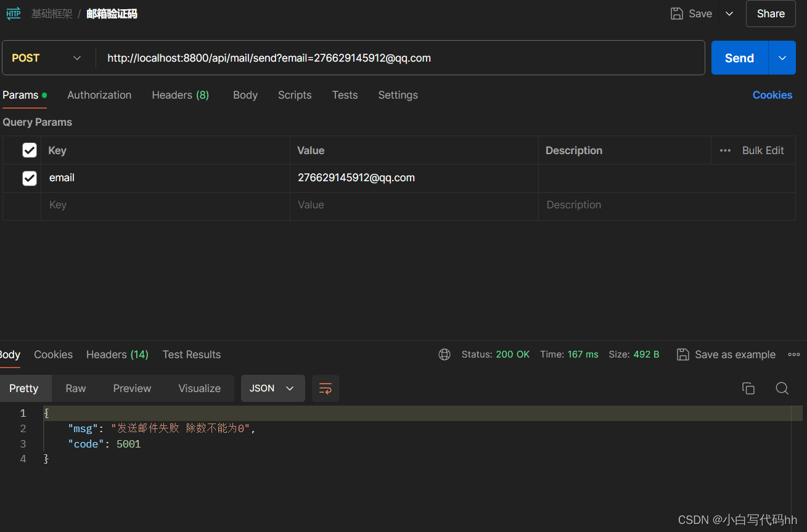Click the HTTP request type icon
The width and height of the screenshot is (807, 532).
14,13
